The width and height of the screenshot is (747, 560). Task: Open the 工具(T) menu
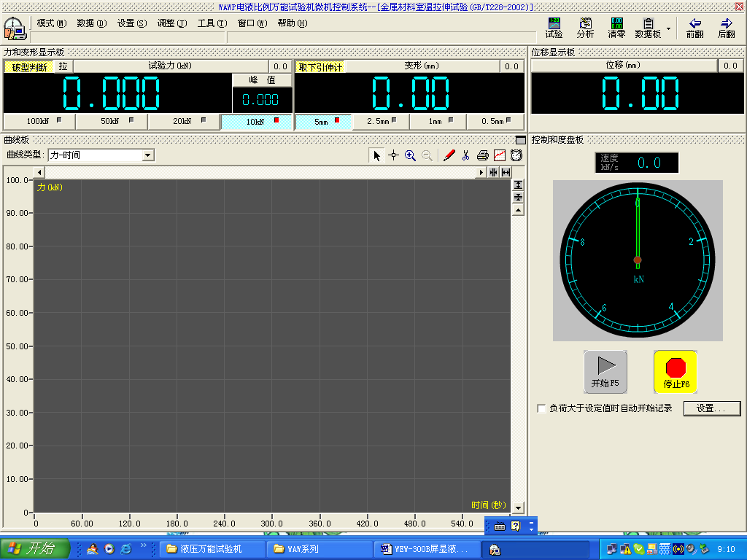click(212, 23)
